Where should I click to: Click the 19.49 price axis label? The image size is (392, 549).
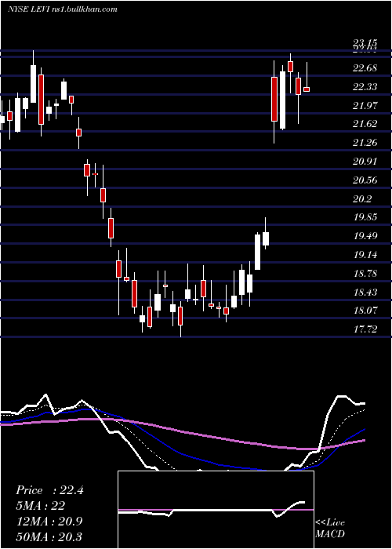365,236
